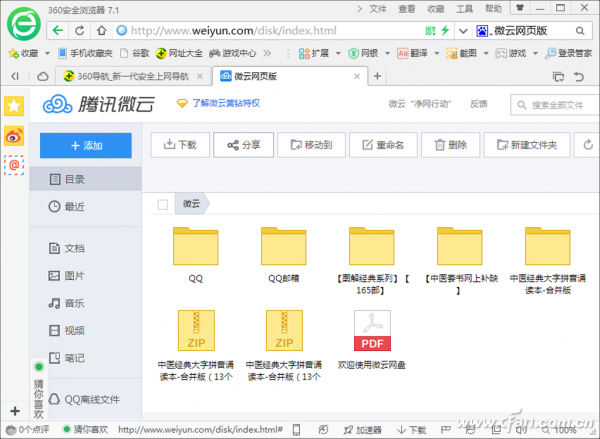Click the 100% zoom level in status bar

pyautogui.click(x=564, y=430)
